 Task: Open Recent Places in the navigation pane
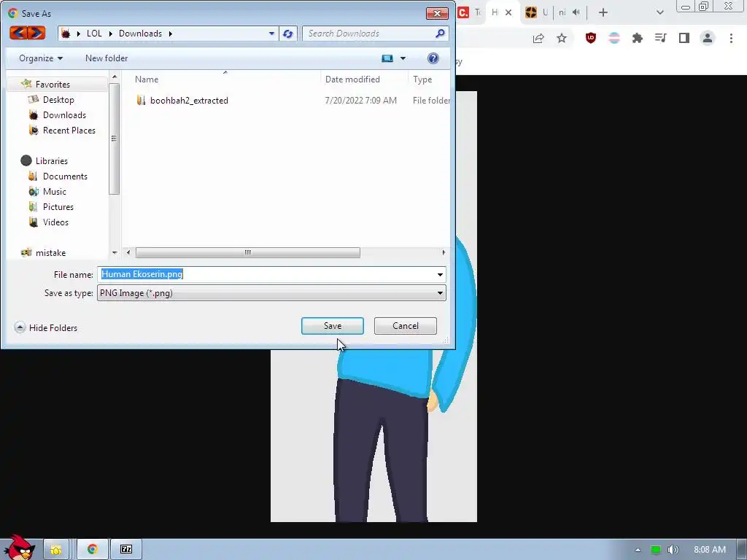pyautogui.click(x=69, y=130)
